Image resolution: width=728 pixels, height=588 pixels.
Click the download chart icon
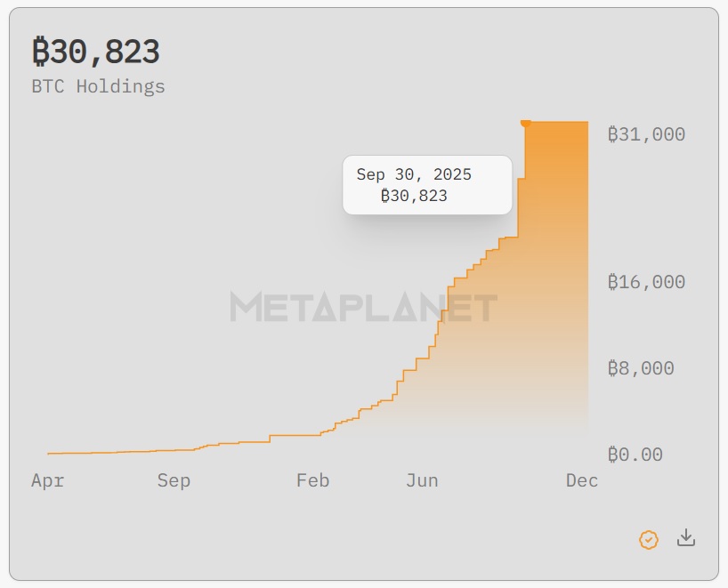(x=685, y=537)
